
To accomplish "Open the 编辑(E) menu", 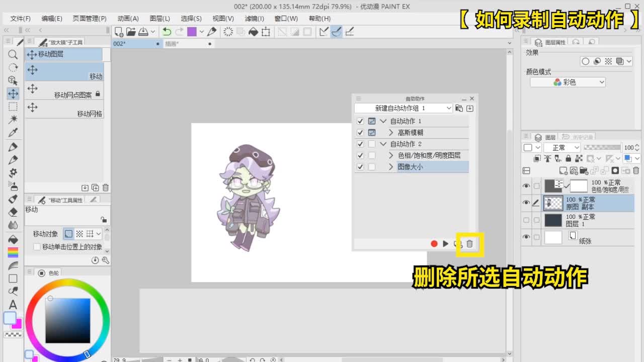I will tap(52, 19).
